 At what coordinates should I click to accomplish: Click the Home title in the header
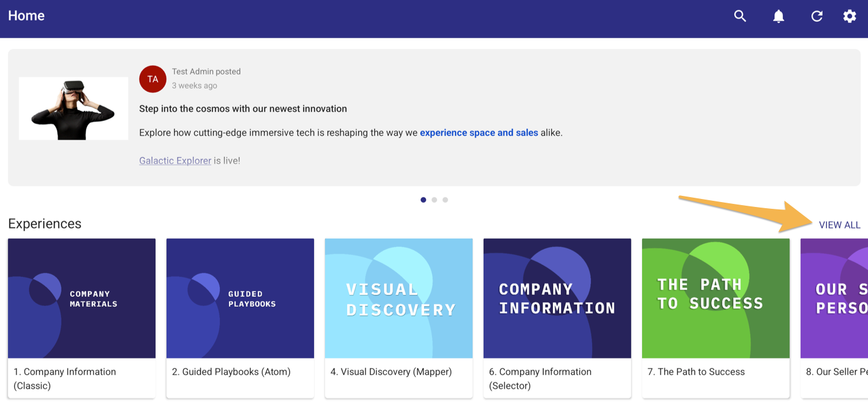tap(26, 15)
